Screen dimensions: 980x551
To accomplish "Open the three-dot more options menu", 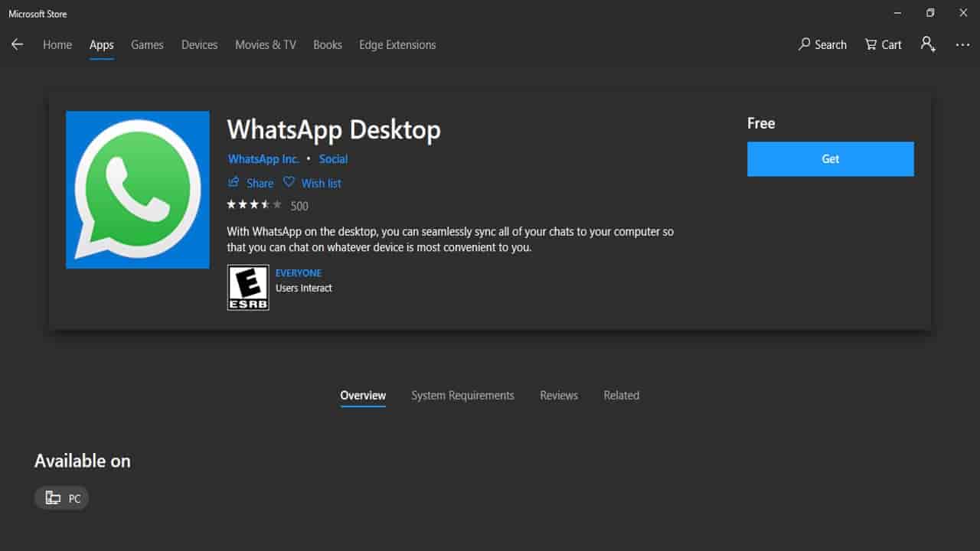I will [962, 45].
